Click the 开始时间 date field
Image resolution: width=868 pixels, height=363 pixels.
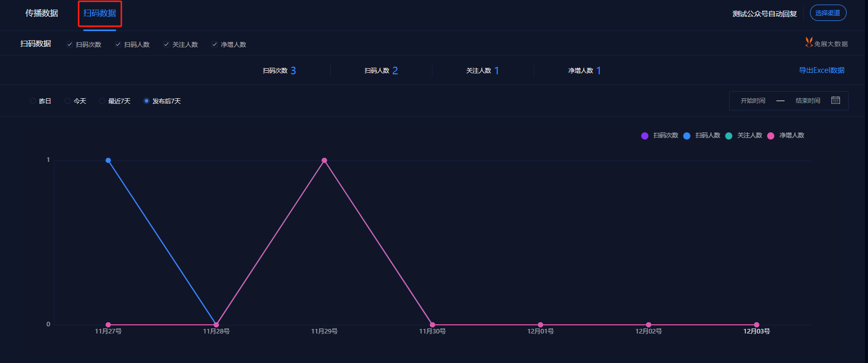pyautogui.click(x=753, y=100)
